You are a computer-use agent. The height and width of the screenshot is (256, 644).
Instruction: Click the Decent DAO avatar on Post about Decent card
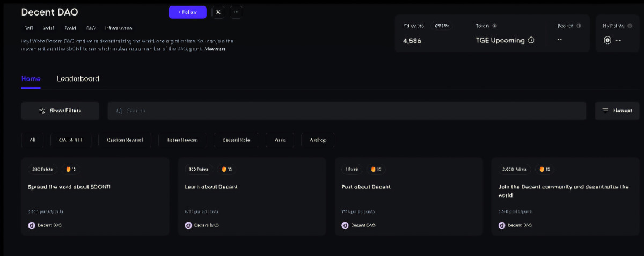pos(345,225)
